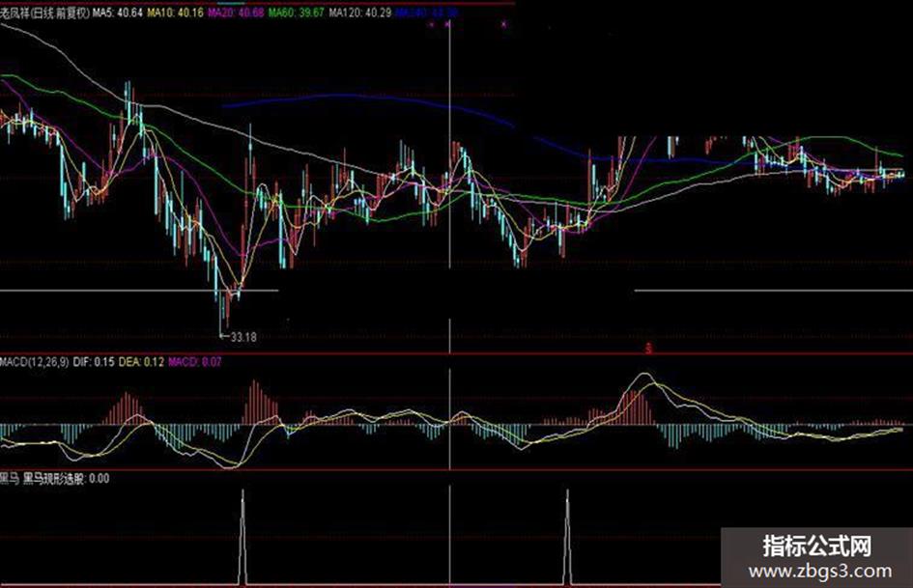This screenshot has height=588, width=913.
Task: Click the DIF: 0.15 value
Action: point(94,361)
